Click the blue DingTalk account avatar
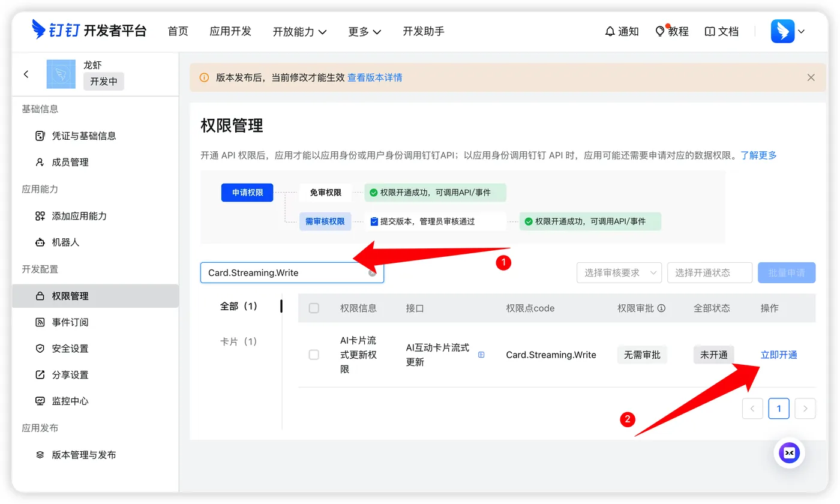 tap(782, 31)
